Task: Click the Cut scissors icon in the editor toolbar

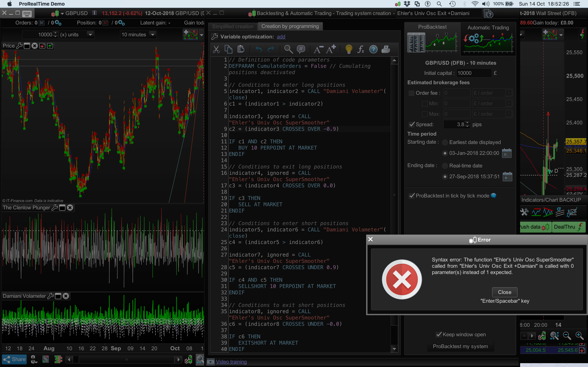Action: 216,49
